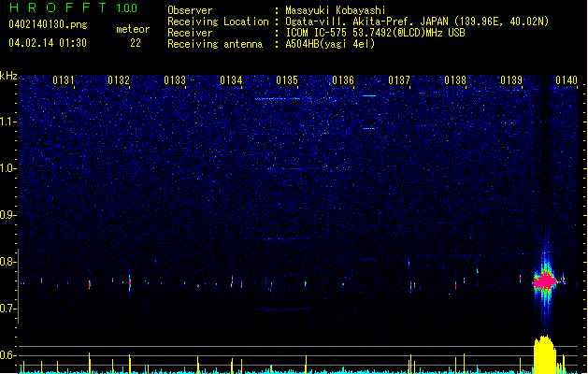The width and height of the screenshot is (588, 374).
Task: Click time marker 0138
Action: (455, 80)
